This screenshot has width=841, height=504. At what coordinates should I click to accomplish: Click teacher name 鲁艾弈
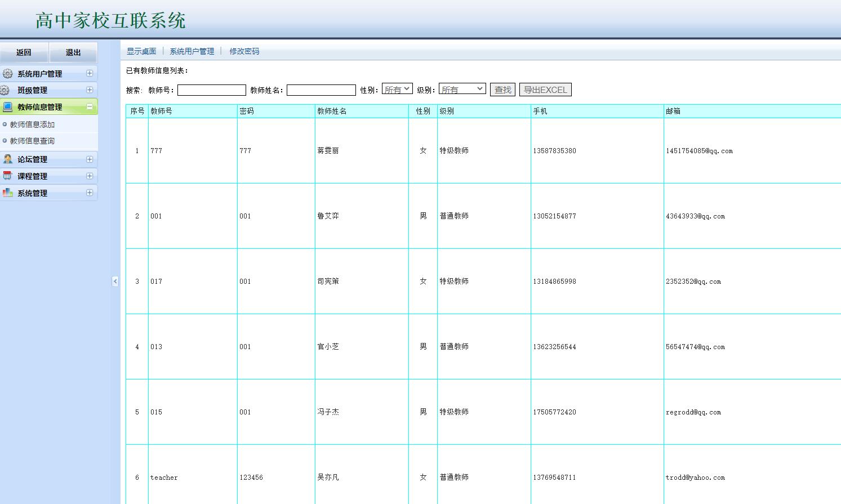click(x=328, y=216)
